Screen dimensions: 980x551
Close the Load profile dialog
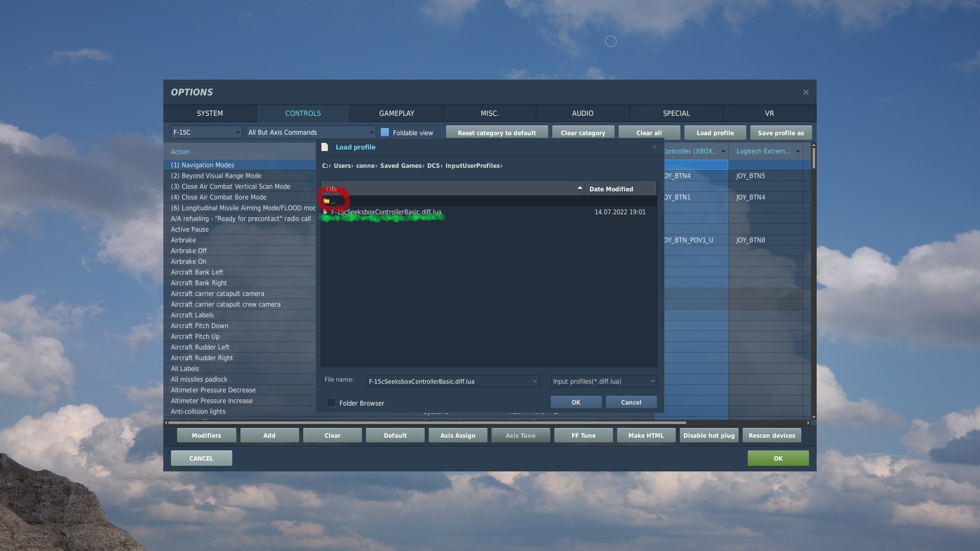pos(654,147)
